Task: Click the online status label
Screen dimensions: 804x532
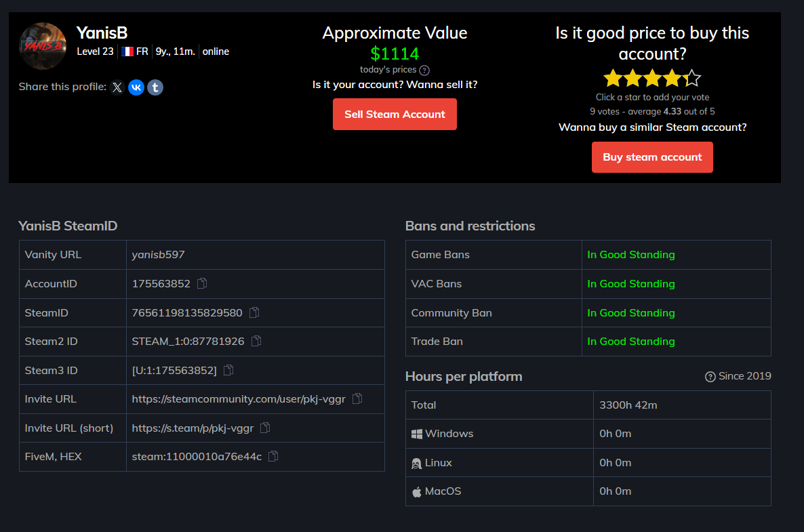Action: pyautogui.click(x=216, y=52)
